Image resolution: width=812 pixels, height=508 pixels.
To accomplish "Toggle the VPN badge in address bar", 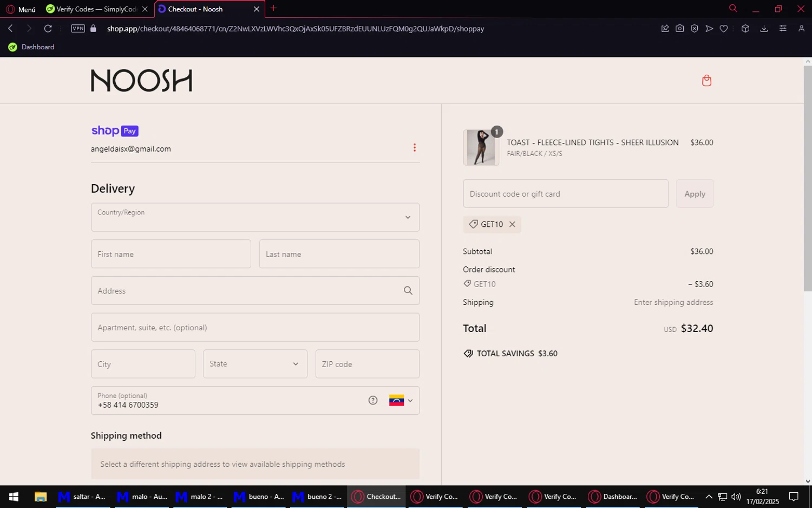I will pyautogui.click(x=78, y=29).
